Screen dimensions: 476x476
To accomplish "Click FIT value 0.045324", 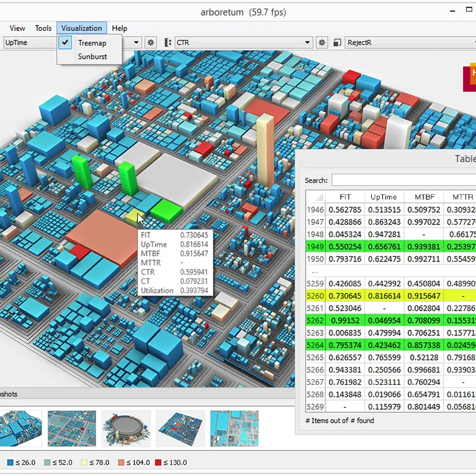I will [x=345, y=234].
